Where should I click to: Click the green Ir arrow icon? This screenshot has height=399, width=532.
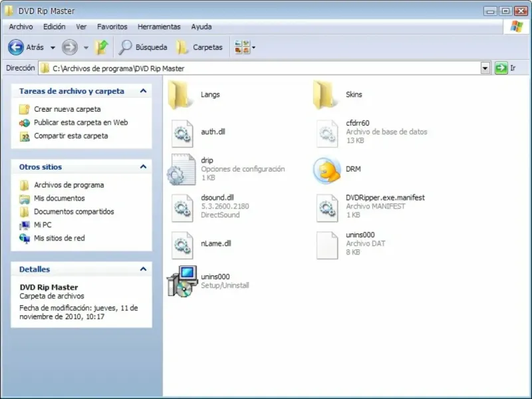click(x=501, y=68)
